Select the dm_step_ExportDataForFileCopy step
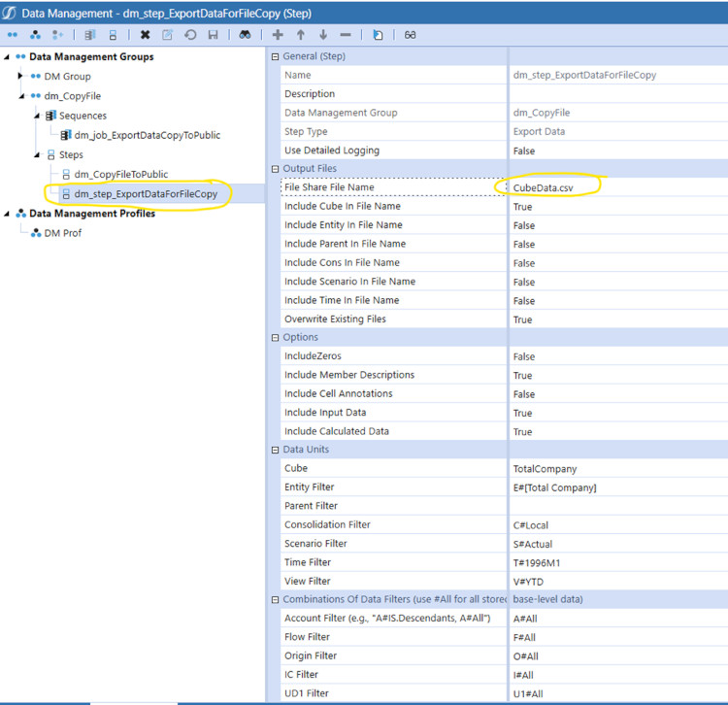Viewport: 728px width, 705px height. [x=146, y=194]
